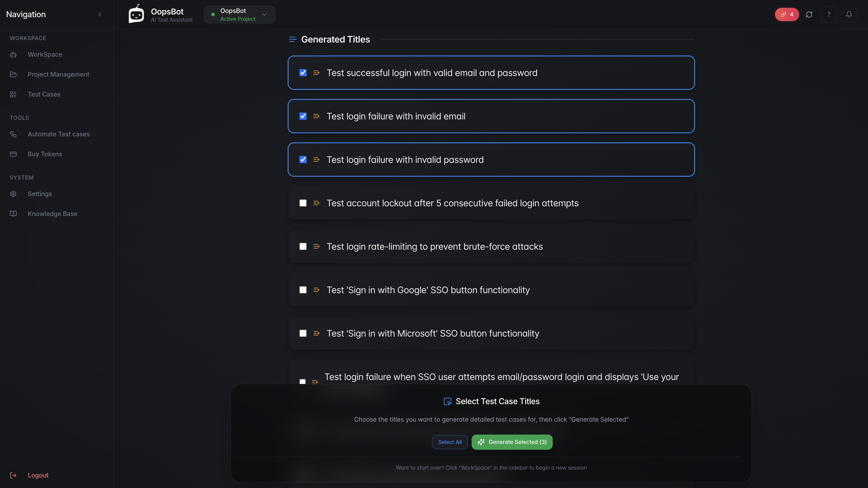Click the red link counter badge
The image size is (868, 488).
point(787,14)
